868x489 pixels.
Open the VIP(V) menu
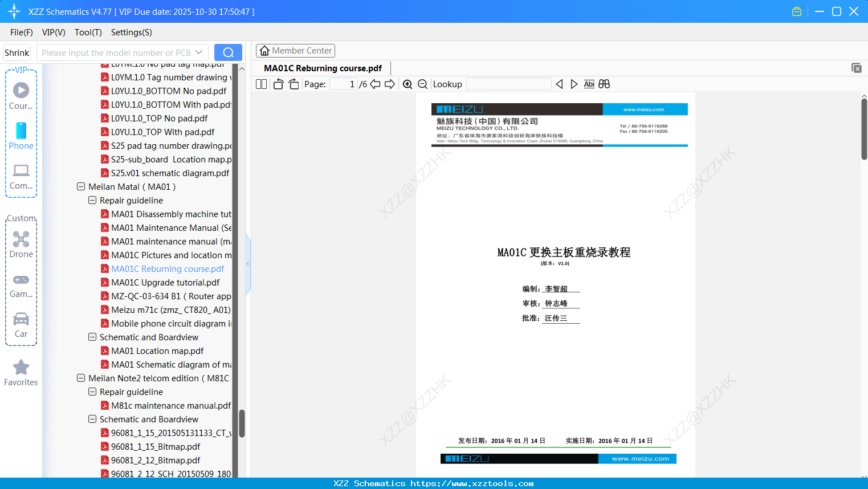(x=53, y=32)
